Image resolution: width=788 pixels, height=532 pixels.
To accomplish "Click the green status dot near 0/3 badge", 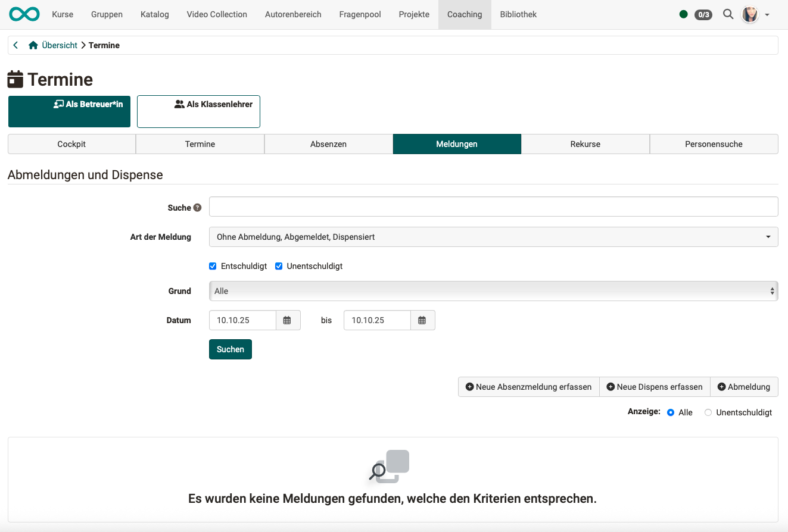I will pyautogui.click(x=684, y=14).
